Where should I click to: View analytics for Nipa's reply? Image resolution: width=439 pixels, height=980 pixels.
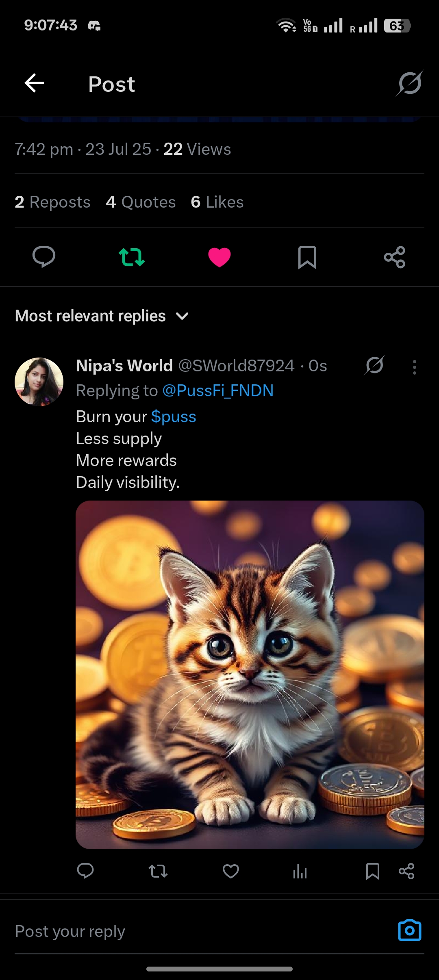tap(300, 871)
